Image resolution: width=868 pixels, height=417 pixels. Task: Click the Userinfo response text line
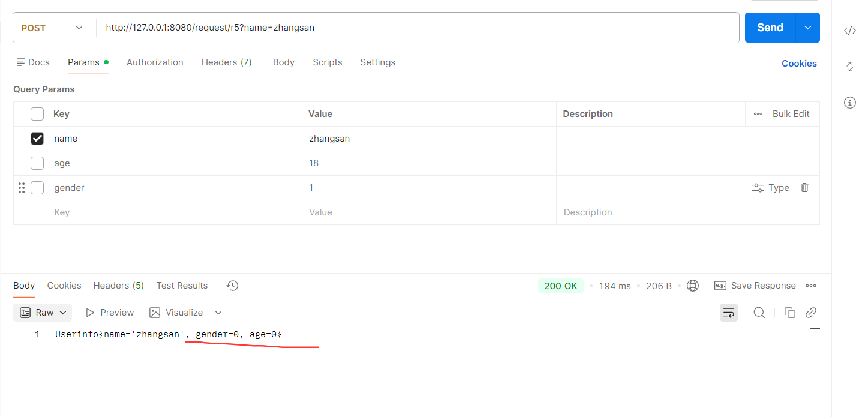coord(169,334)
